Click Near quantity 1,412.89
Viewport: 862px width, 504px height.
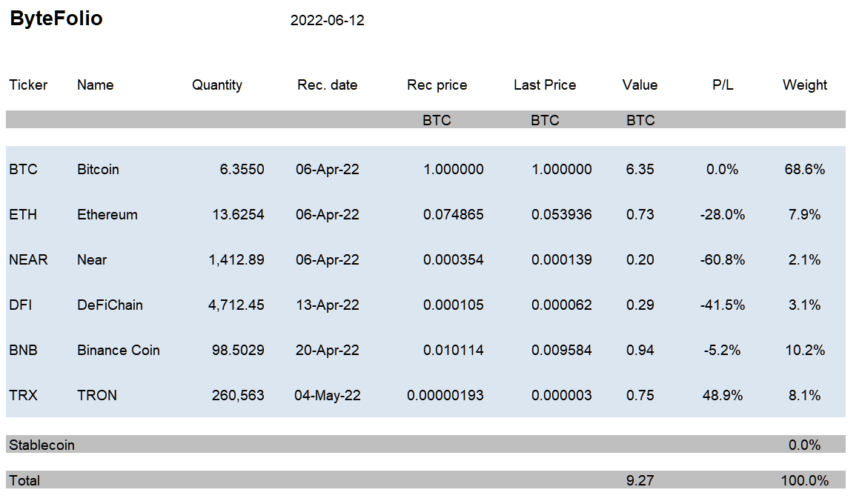click(x=236, y=259)
